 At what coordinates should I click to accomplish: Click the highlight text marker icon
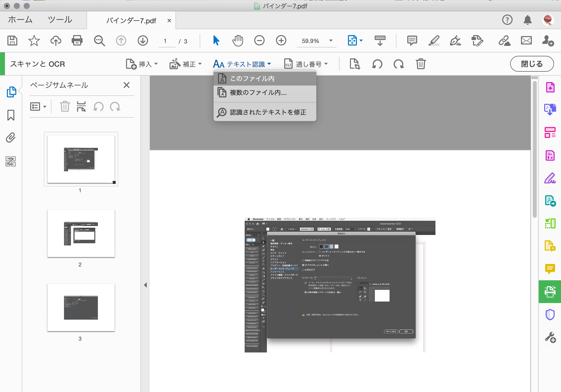[x=434, y=41]
